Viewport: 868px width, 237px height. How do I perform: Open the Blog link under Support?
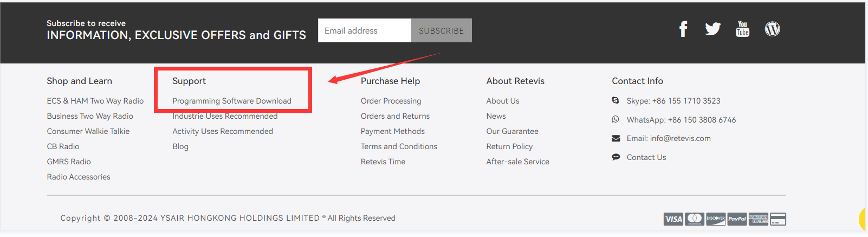coord(180,146)
